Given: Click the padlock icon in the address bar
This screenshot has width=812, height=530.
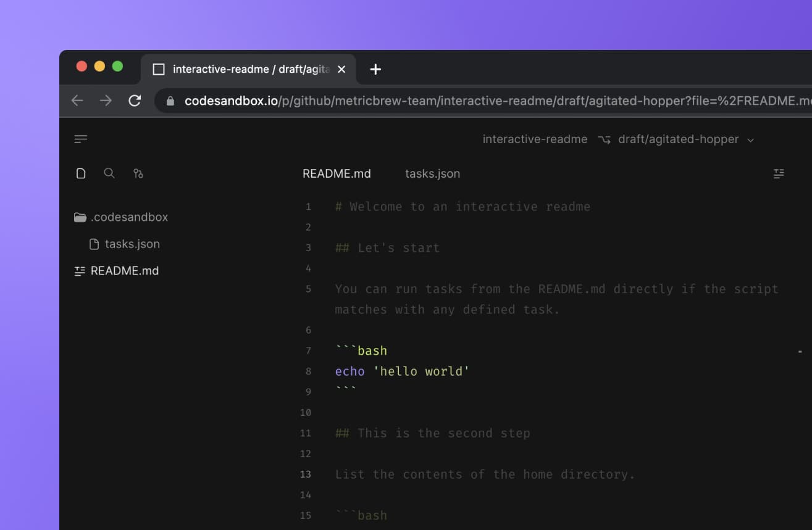Looking at the screenshot, I should [x=170, y=101].
